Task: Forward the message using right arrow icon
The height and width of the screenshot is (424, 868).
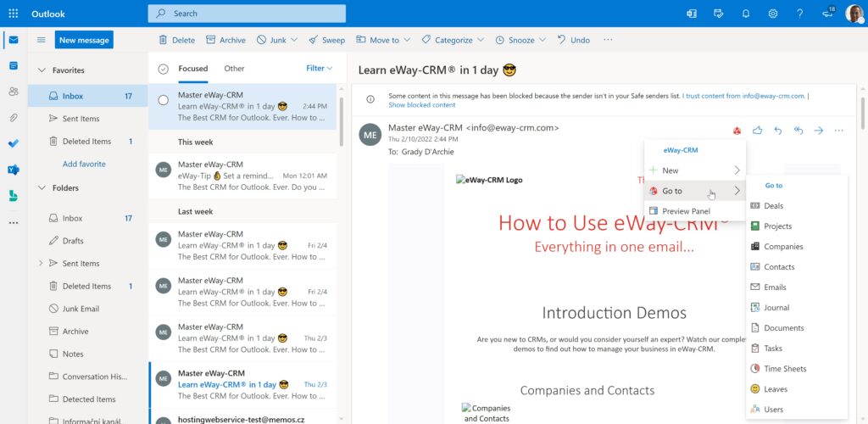Action: point(819,131)
